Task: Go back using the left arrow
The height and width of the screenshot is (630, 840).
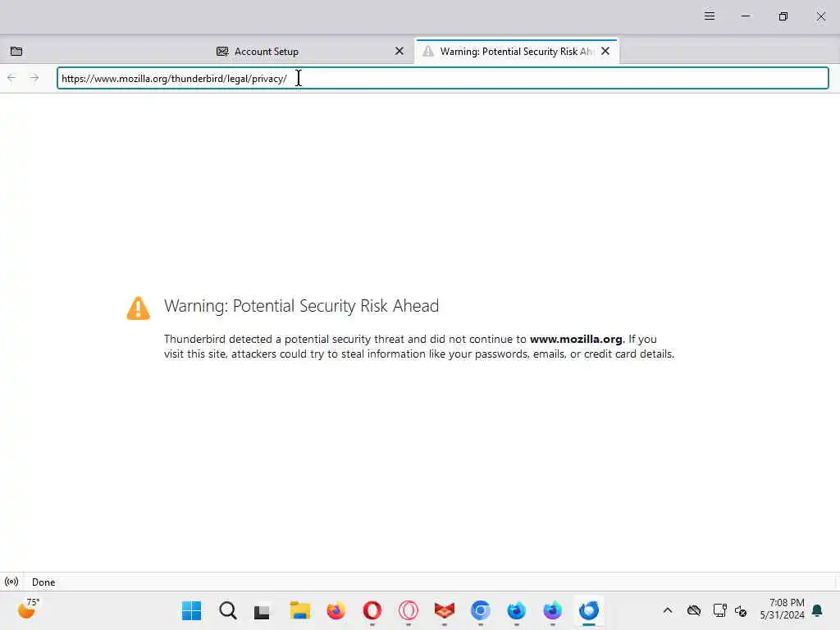Action: (x=11, y=78)
